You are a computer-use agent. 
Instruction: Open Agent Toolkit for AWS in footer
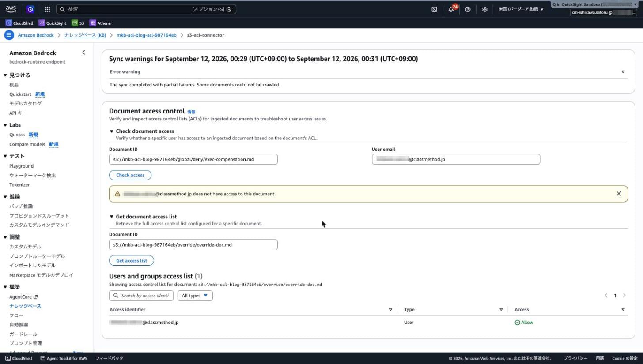[x=64, y=358]
